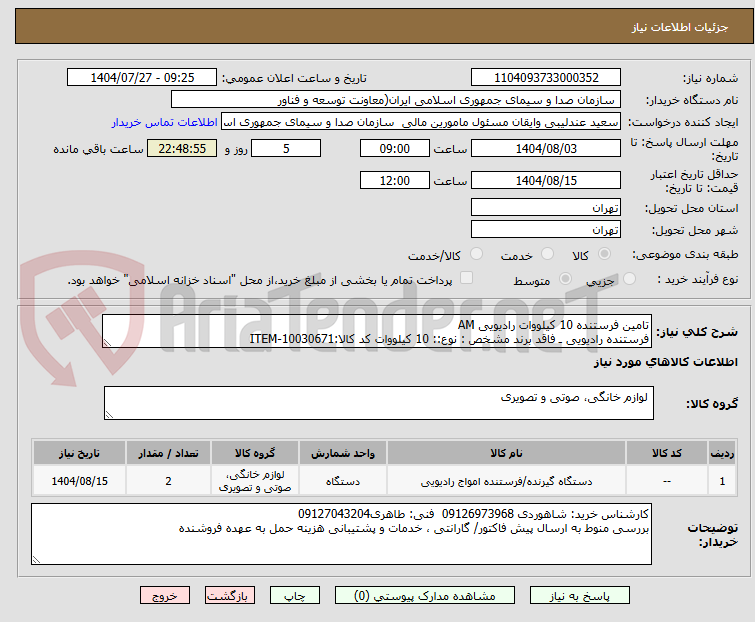This screenshot has height=622, width=755.
Task: Click the تاریخ نیاز column header
Action: [x=79, y=453]
